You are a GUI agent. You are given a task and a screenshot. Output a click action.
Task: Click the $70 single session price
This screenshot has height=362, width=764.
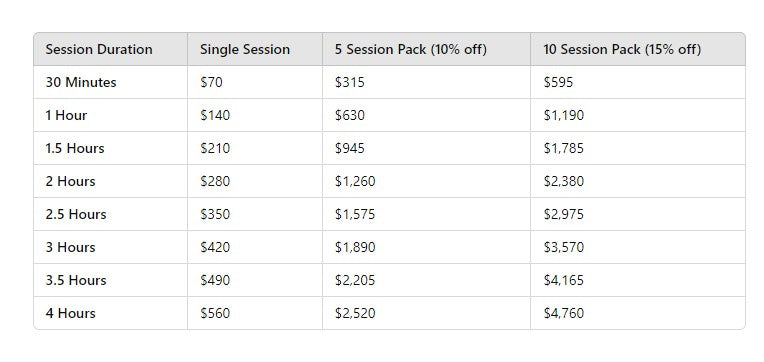[x=211, y=82]
